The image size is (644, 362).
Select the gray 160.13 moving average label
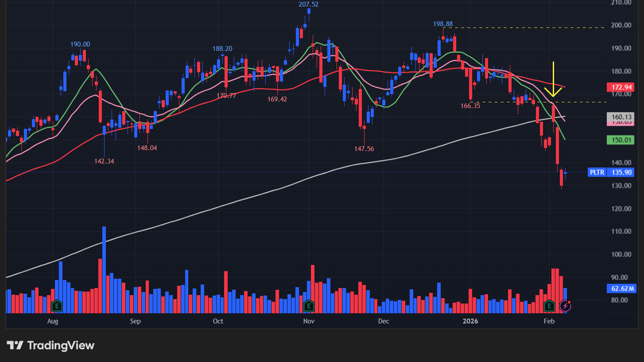tap(622, 117)
